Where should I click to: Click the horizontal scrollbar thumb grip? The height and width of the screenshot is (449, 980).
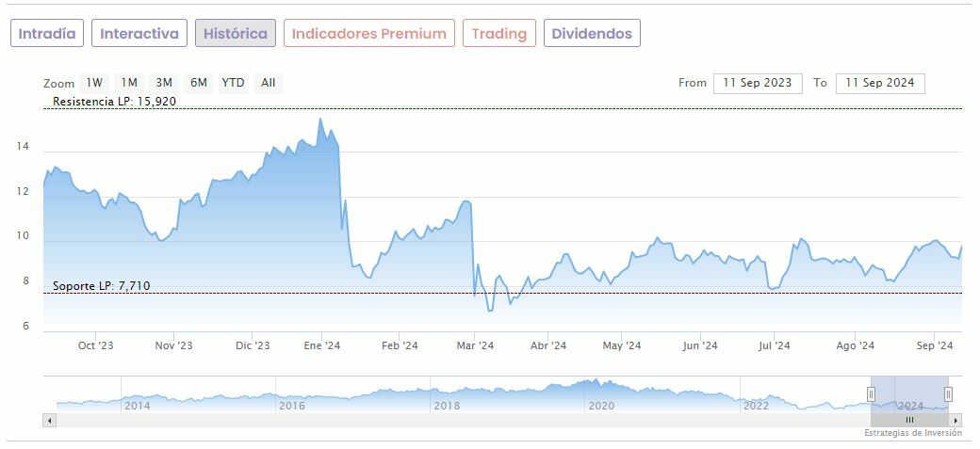tap(909, 420)
